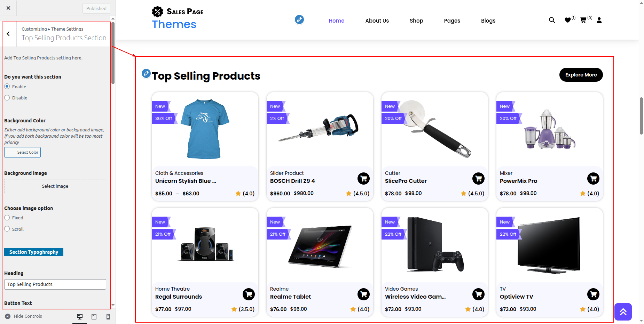
Task: Choose the Fixed image option
Action: [7, 218]
